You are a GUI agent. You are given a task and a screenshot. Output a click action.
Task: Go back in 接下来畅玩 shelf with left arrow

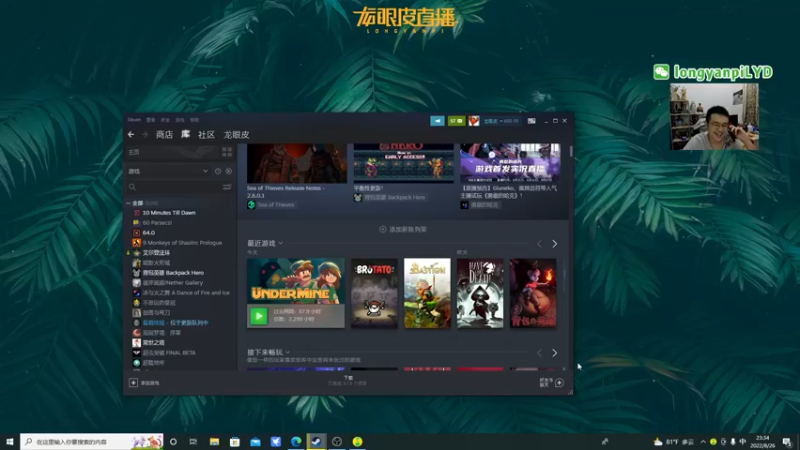tap(539, 353)
